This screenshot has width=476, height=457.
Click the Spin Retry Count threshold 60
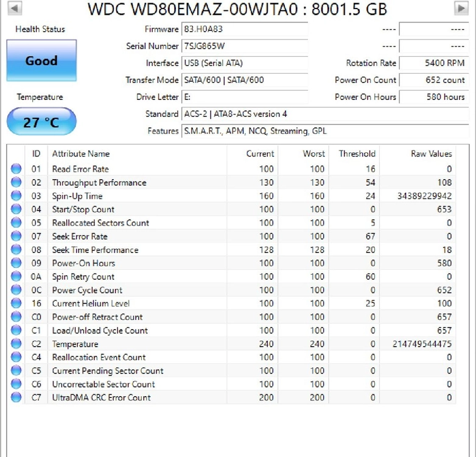(370, 277)
